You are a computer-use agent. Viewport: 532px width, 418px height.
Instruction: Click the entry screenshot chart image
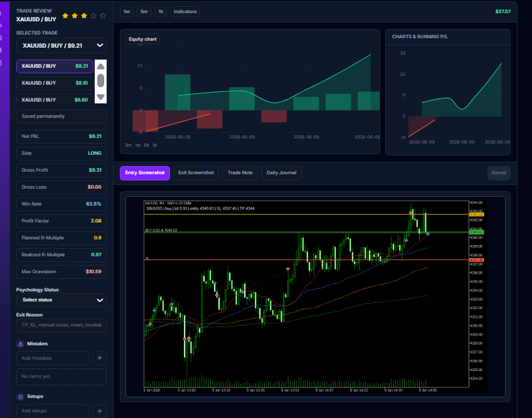point(315,296)
